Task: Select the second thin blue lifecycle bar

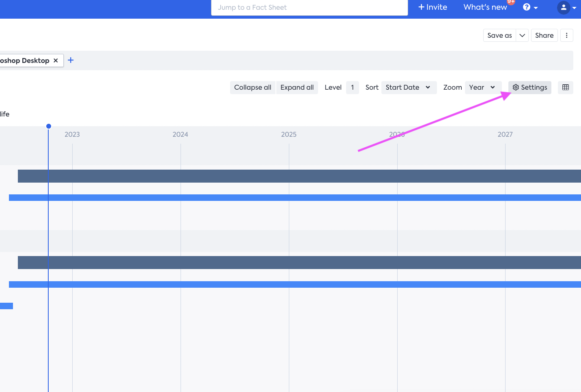Action: tap(295, 284)
